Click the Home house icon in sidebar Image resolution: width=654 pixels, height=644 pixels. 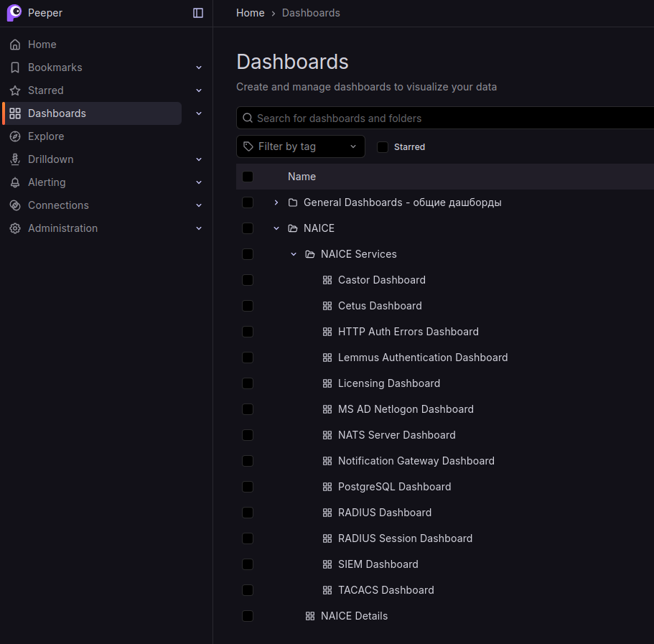(x=15, y=45)
